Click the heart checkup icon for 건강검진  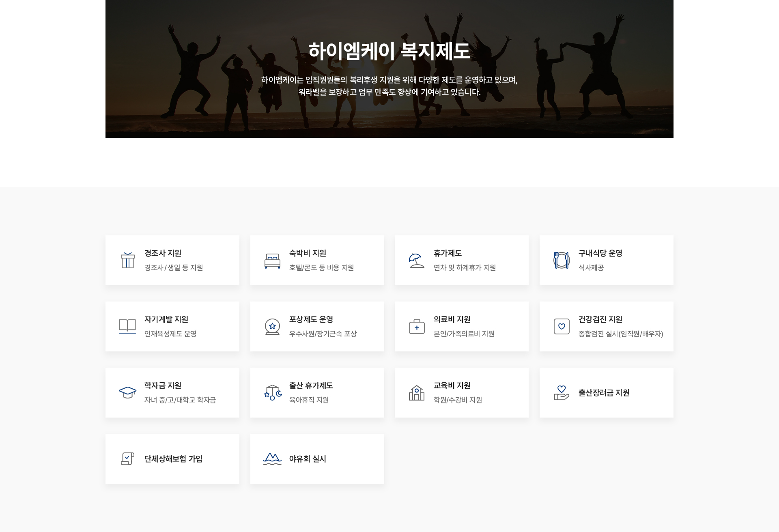(562, 326)
